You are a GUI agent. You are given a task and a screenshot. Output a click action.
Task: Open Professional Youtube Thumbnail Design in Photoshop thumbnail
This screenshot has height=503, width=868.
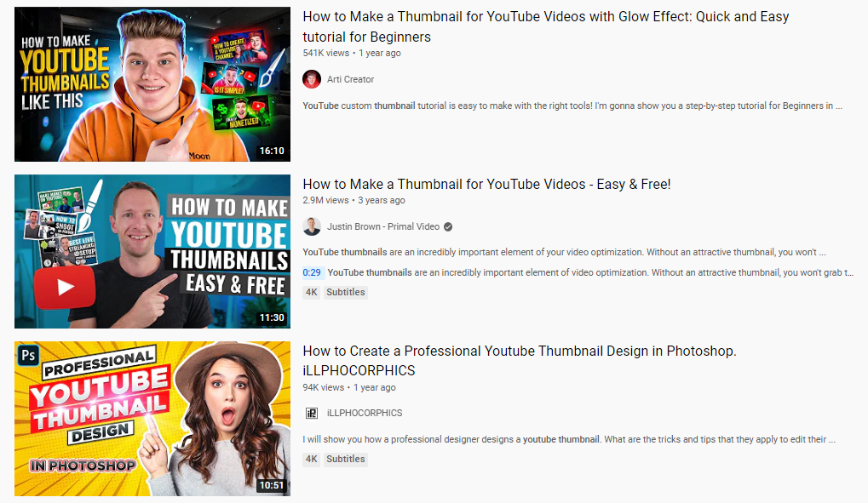(x=152, y=419)
